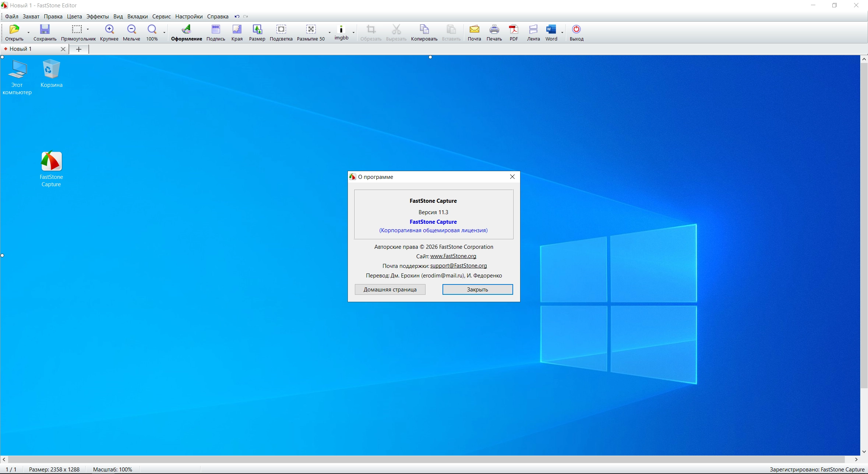Screen dimensions: 868x474
Task: Open the zoom level dropdown beside 100%
Action: 164,32
